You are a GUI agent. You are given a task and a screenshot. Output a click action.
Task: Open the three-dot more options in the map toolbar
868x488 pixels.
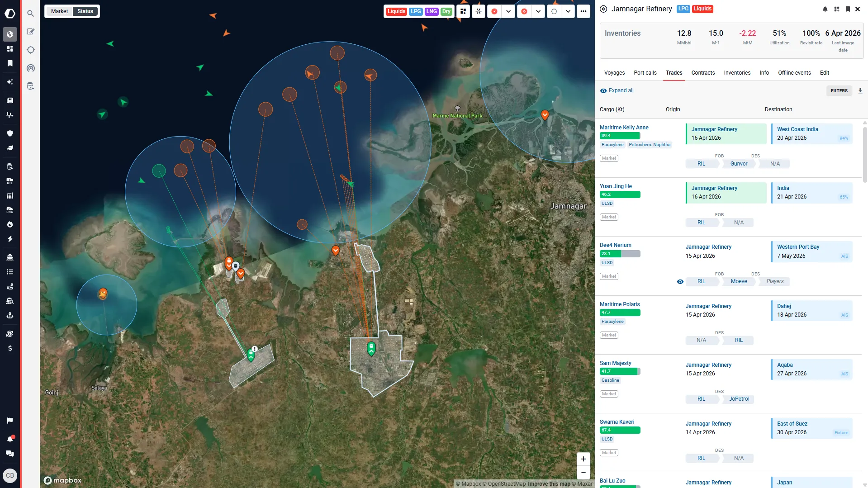(x=583, y=11)
